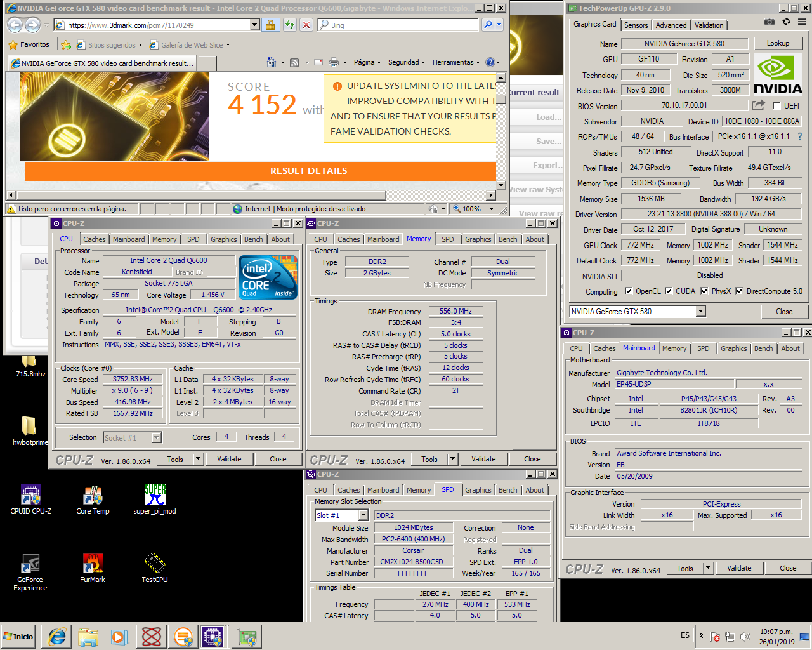Viewport: 812px width, 650px height.
Task: Open the GeForce Experience desktop icon
Action: point(30,573)
